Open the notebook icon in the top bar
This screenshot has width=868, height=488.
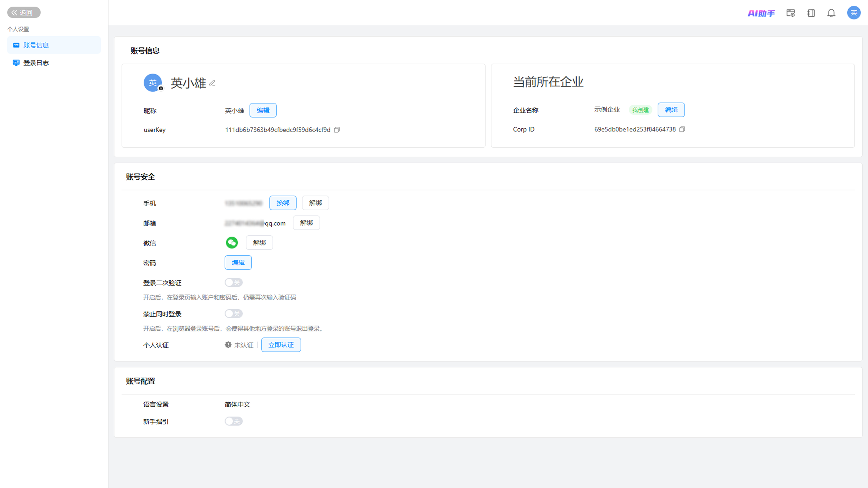pos(811,13)
